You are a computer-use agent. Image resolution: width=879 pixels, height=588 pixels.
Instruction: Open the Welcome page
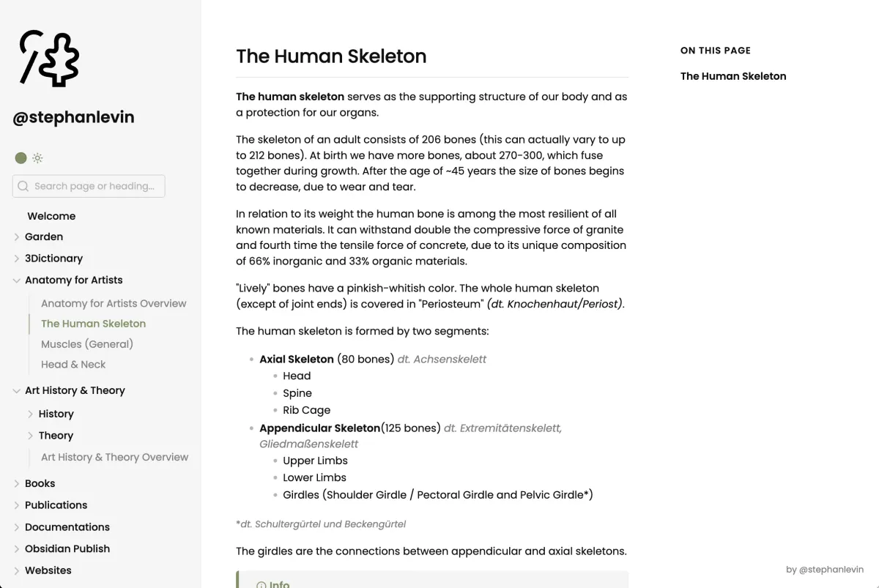pos(51,216)
